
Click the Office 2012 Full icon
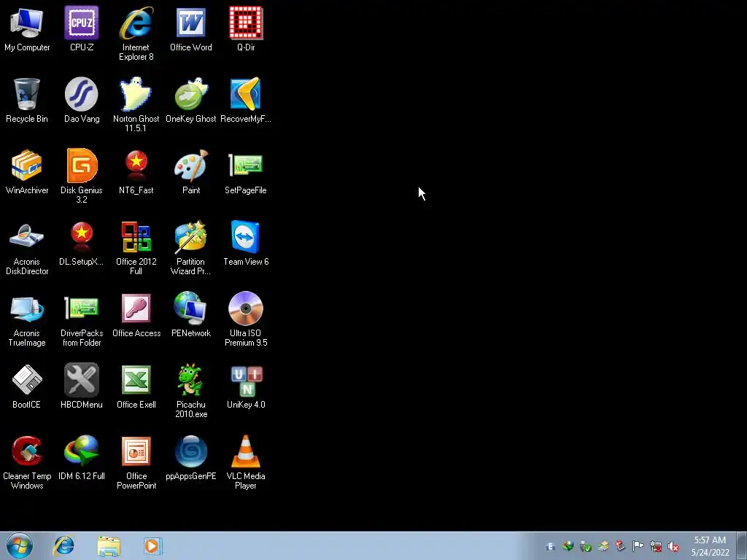tap(136, 248)
